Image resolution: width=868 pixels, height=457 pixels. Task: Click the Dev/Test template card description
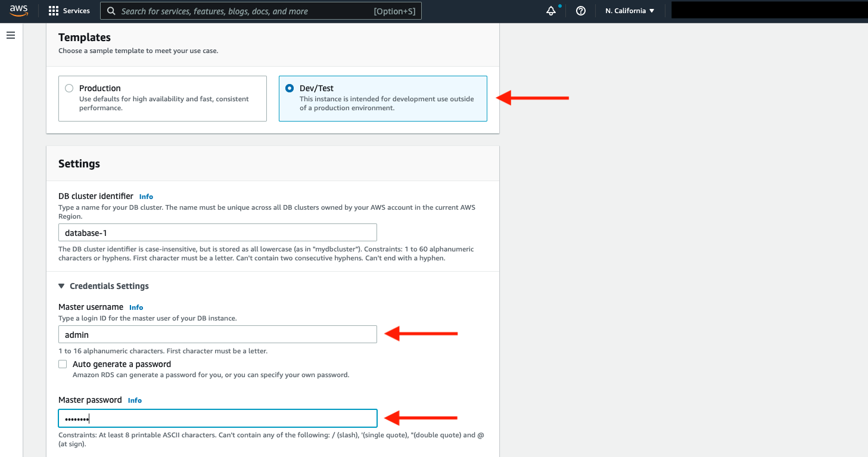pos(387,104)
